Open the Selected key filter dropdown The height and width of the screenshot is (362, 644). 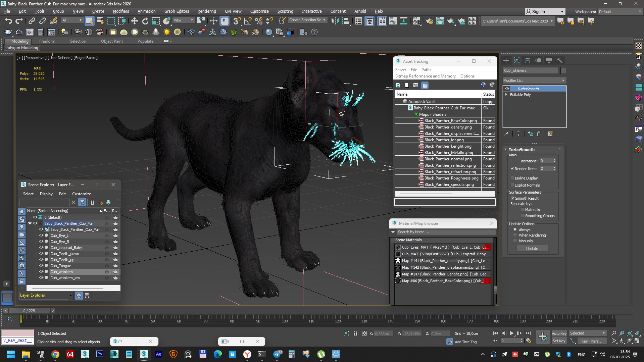click(587, 333)
